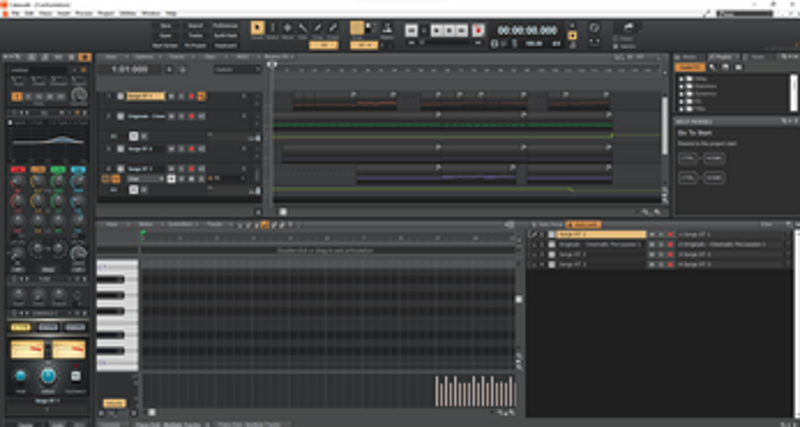The width and height of the screenshot is (800, 427).
Task: Expand the Delay folder in the browser
Action: 682,79
